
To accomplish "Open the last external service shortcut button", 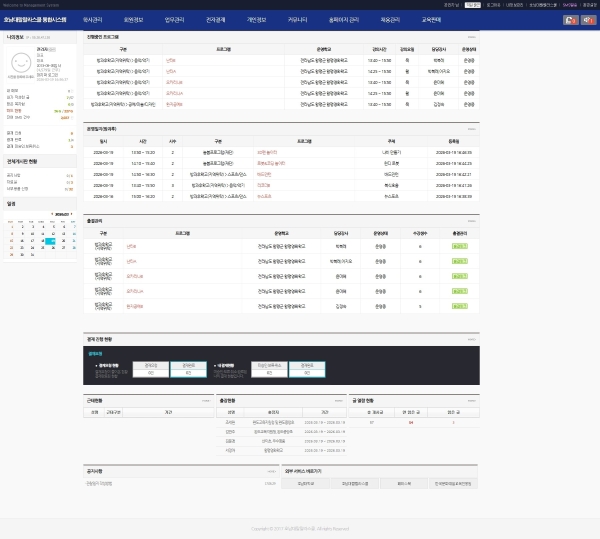I will [453, 484].
